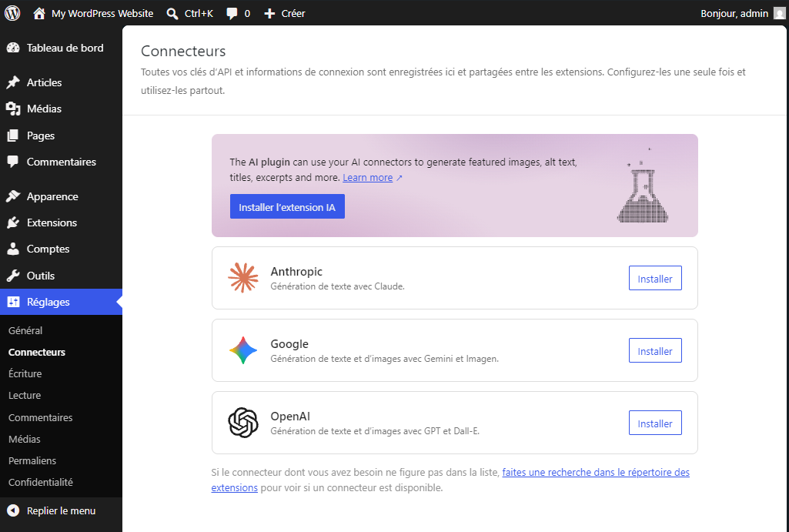Open Commentaires under Réglages submenu
The height and width of the screenshot is (532, 789).
40,417
